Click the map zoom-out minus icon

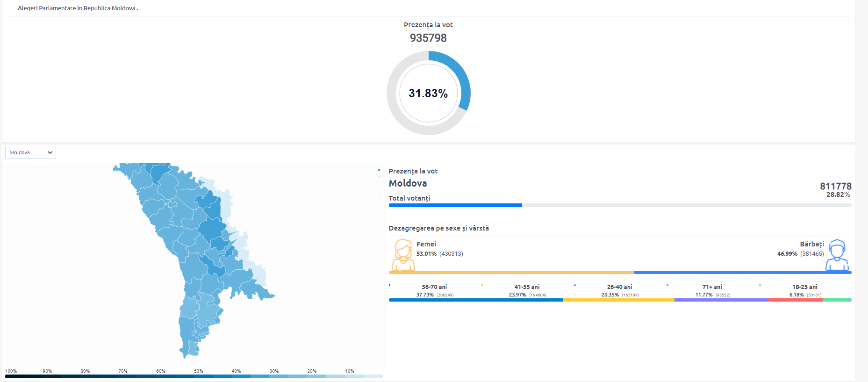tap(379, 196)
